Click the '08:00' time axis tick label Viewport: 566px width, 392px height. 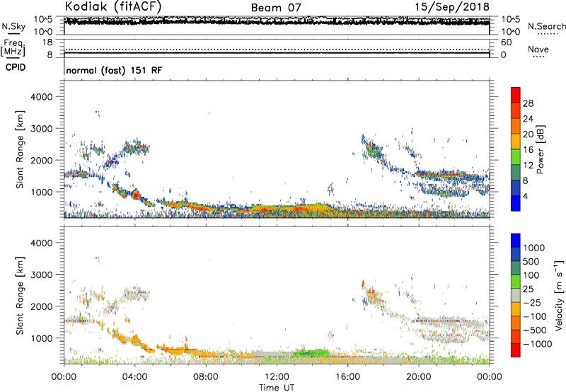pyautogui.click(x=205, y=377)
